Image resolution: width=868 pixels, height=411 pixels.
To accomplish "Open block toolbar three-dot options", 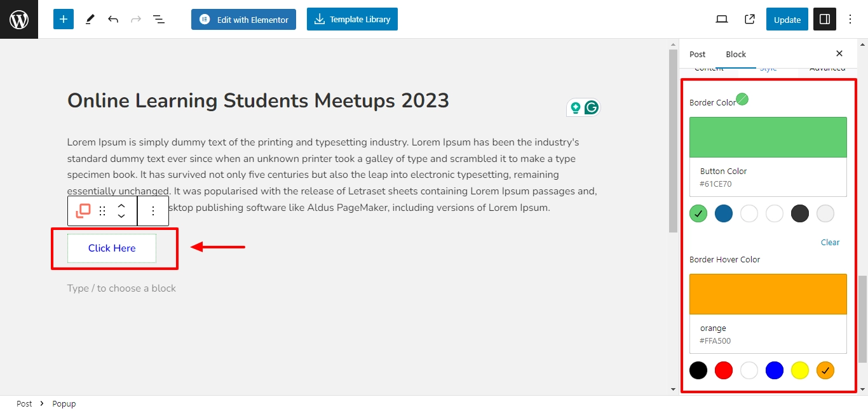I will click(153, 211).
